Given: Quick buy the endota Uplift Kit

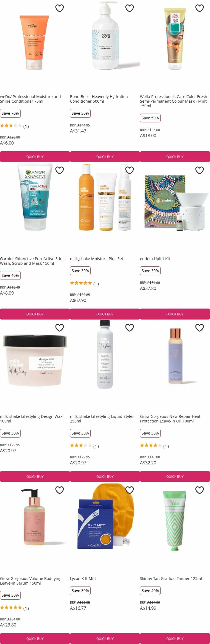Looking at the screenshot, I should click(175, 314).
